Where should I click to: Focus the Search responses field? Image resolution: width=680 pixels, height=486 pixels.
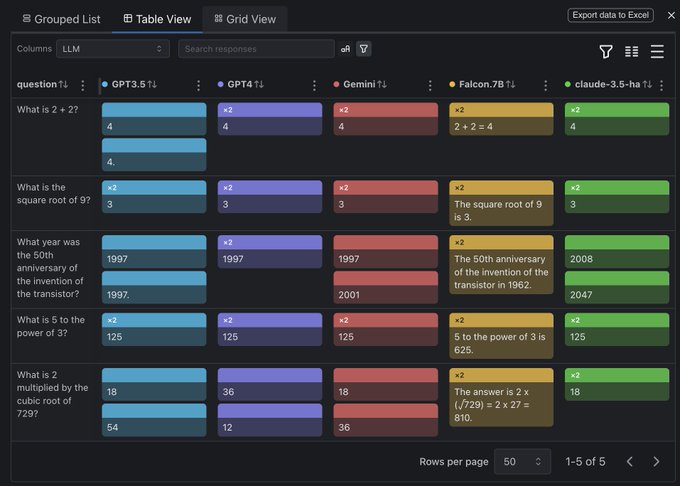point(256,49)
